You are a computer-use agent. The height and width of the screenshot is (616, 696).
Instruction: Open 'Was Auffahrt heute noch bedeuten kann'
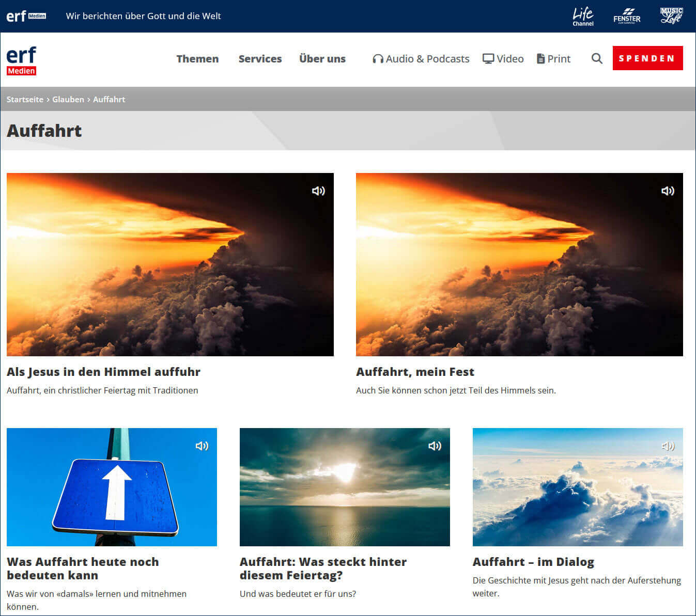tap(83, 568)
